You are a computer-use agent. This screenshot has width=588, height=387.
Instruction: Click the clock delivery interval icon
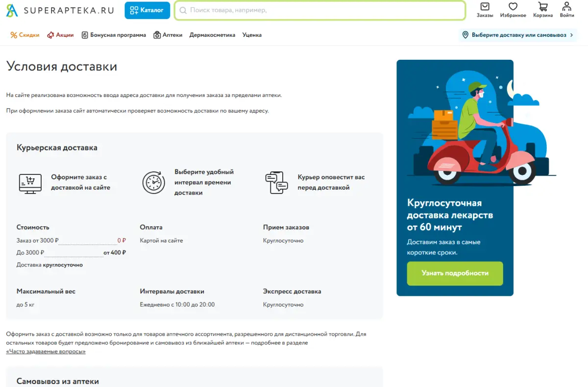[154, 183]
